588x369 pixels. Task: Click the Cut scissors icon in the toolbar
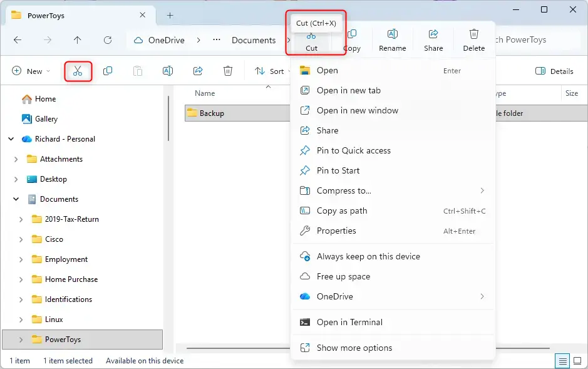[78, 71]
